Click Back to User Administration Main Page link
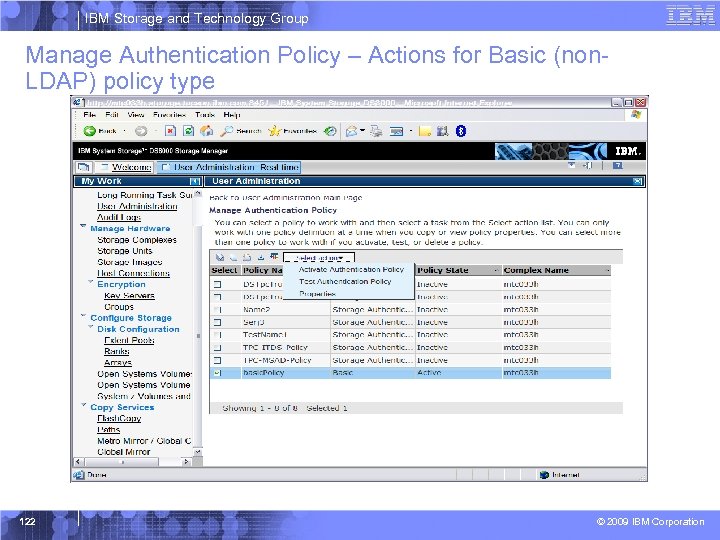This screenshot has height=540, width=720. pyautogui.click(x=286, y=197)
